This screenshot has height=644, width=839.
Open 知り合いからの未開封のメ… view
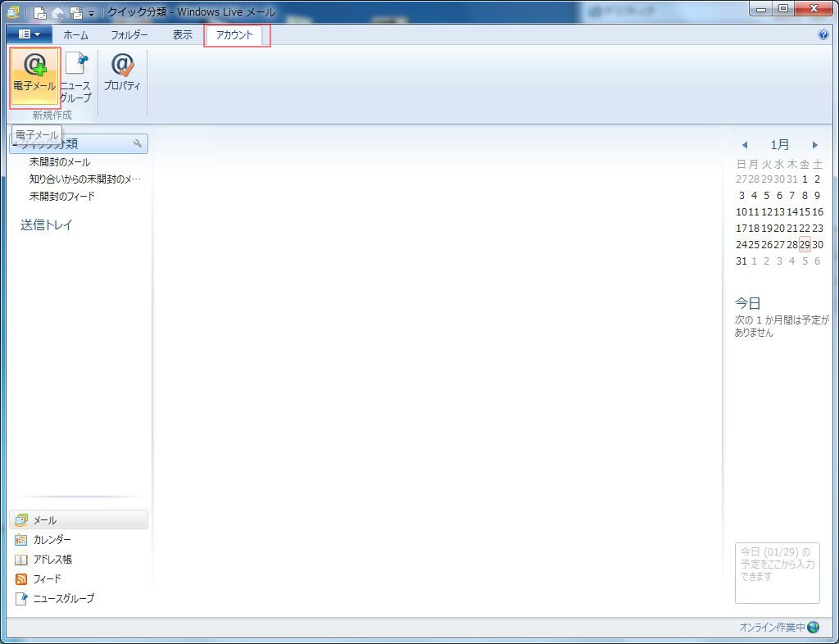click(85, 179)
